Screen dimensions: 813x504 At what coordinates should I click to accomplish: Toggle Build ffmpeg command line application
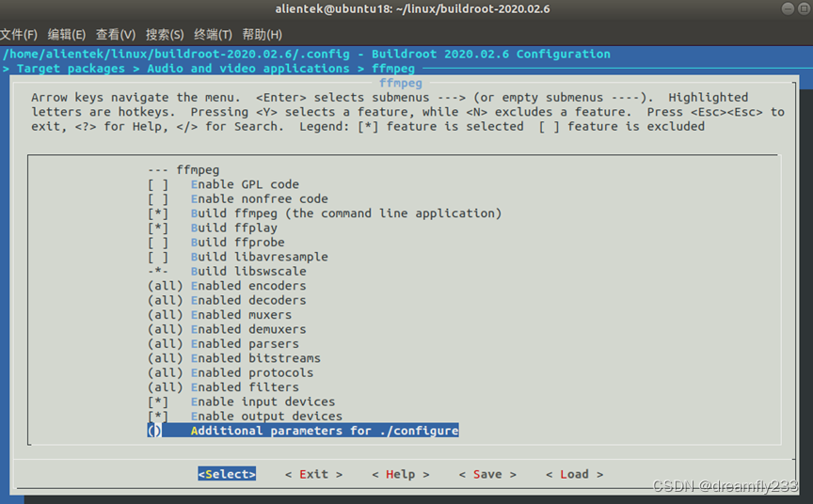coord(325,213)
